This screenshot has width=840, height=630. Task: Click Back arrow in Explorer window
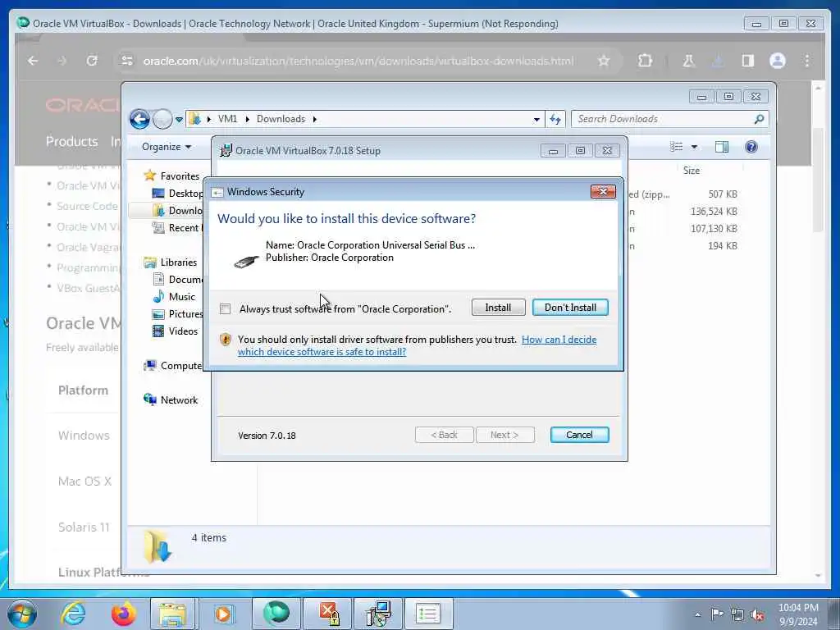139,119
